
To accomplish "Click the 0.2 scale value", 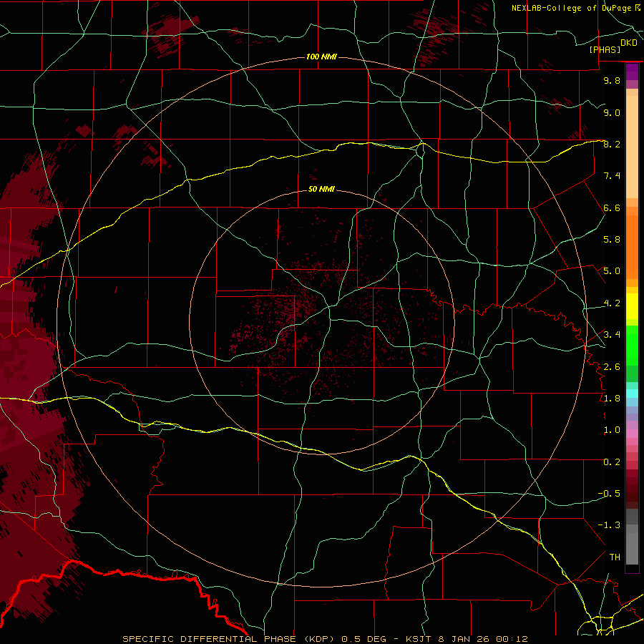I will click(612, 462).
